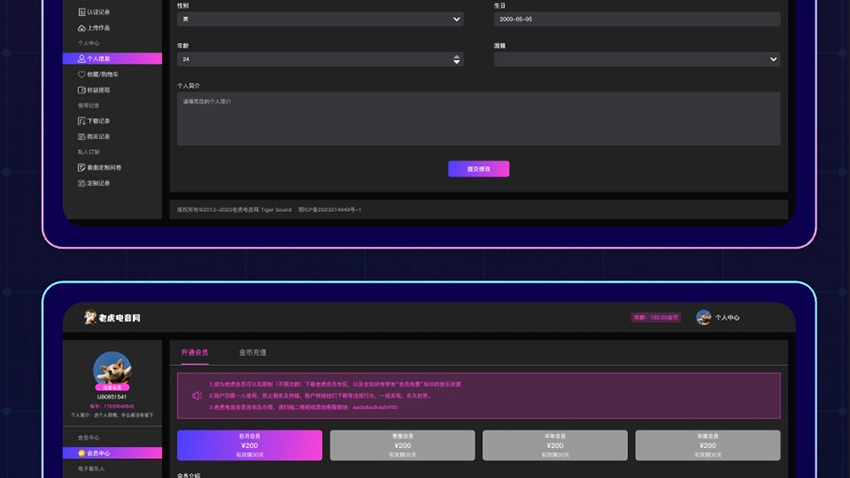Open 收藏/购物车 heart icon
Viewport: 850px width, 478px height.
click(x=82, y=74)
